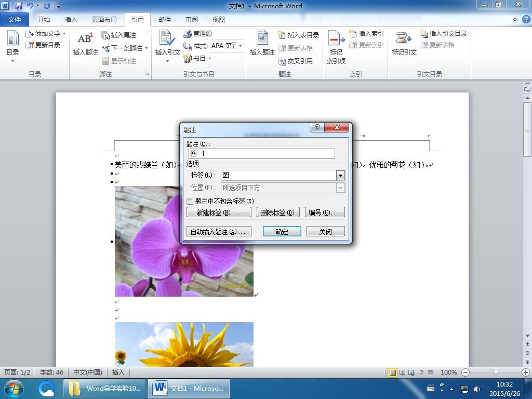
Task: Save document from Quick Access Toolbar
Action: 18,6
